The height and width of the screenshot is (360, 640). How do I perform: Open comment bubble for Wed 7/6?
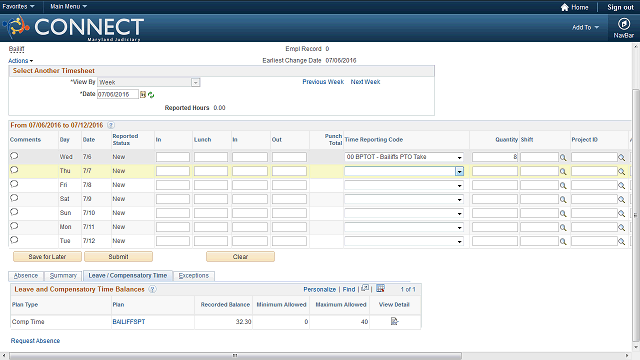click(14, 156)
